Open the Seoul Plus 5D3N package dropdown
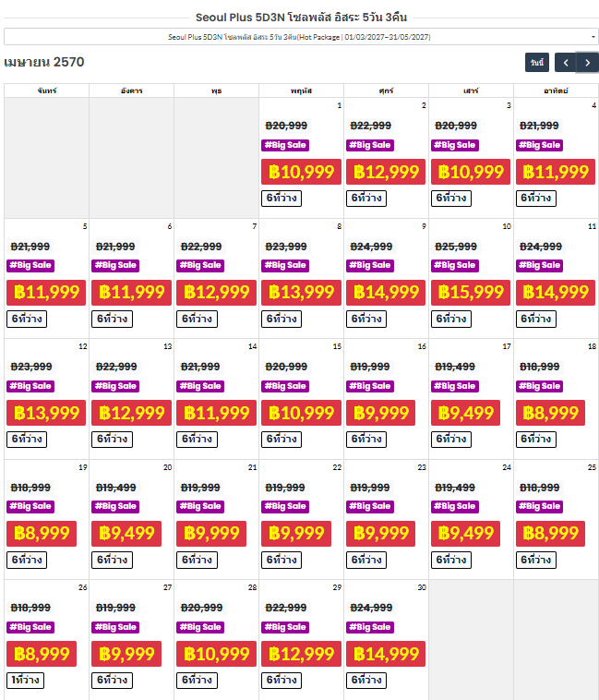599x700 pixels. tap(299, 37)
